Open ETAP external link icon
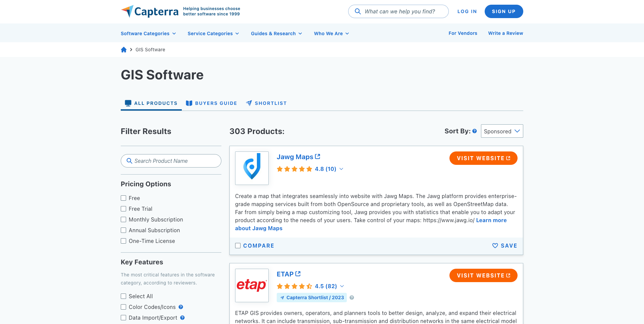The image size is (644, 324). 298,274
